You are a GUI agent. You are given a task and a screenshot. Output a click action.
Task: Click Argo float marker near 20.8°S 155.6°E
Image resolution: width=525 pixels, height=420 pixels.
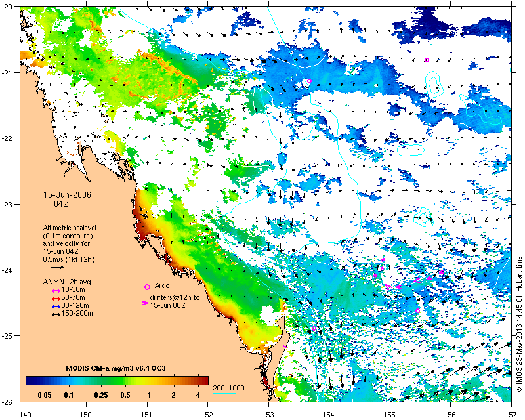(x=427, y=60)
